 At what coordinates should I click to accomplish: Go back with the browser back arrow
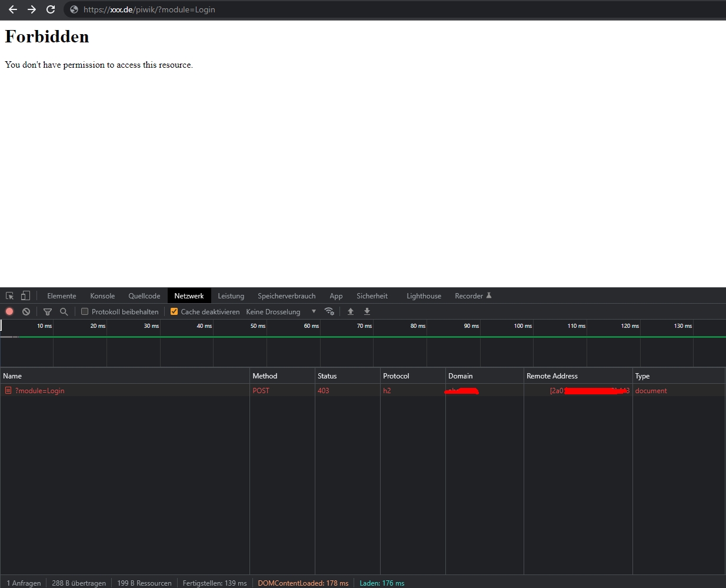tap(12, 9)
